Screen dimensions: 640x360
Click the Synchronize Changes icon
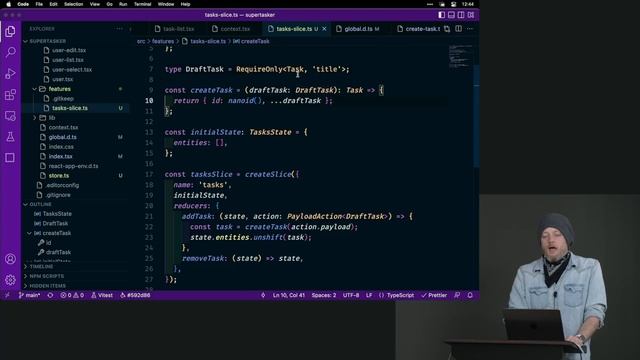pyautogui.click(x=50, y=295)
